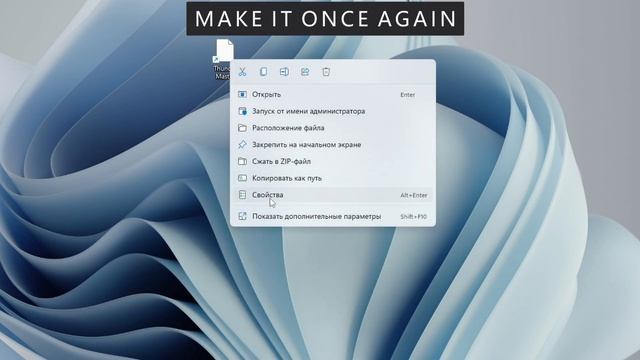Click the Share icon in context menu
Image resolution: width=640 pixels, height=360 pixels.
[x=305, y=72]
